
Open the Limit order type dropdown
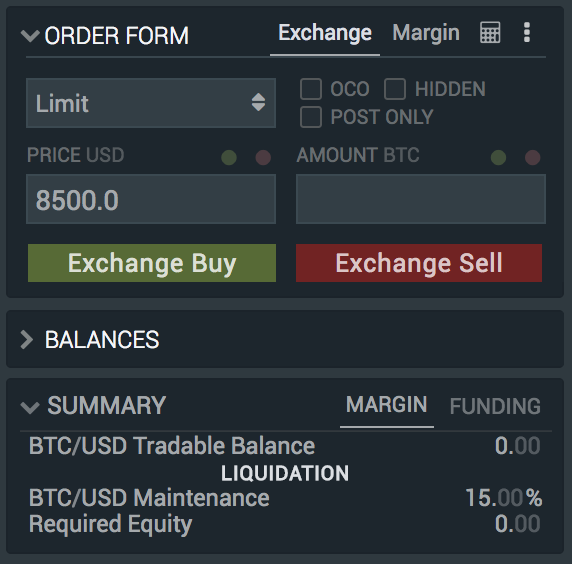click(x=151, y=103)
